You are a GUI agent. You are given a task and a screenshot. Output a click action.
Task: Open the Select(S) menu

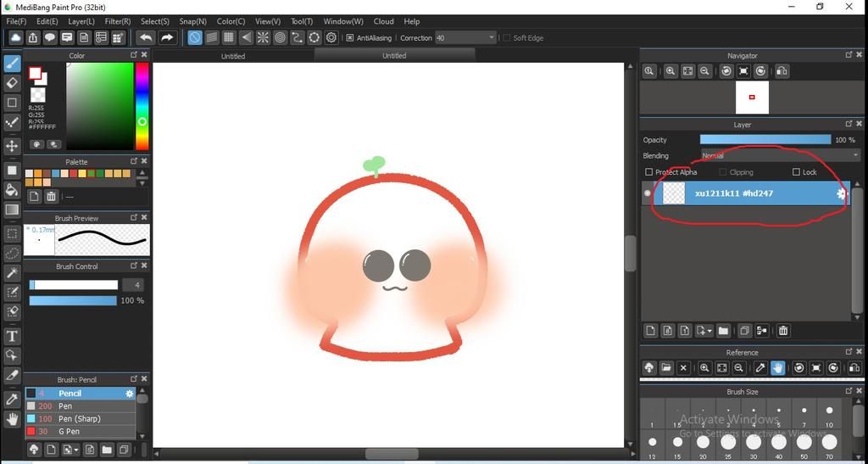[x=154, y=21]
